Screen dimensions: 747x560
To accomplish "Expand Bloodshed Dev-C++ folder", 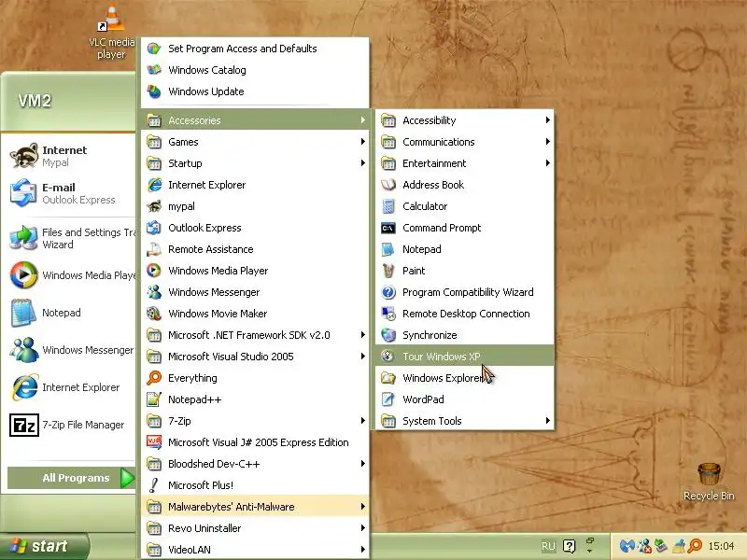I will [x=255, y=463].
